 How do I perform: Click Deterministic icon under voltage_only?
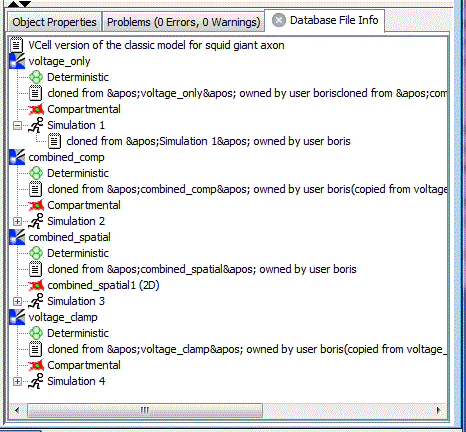click(36, 77)
